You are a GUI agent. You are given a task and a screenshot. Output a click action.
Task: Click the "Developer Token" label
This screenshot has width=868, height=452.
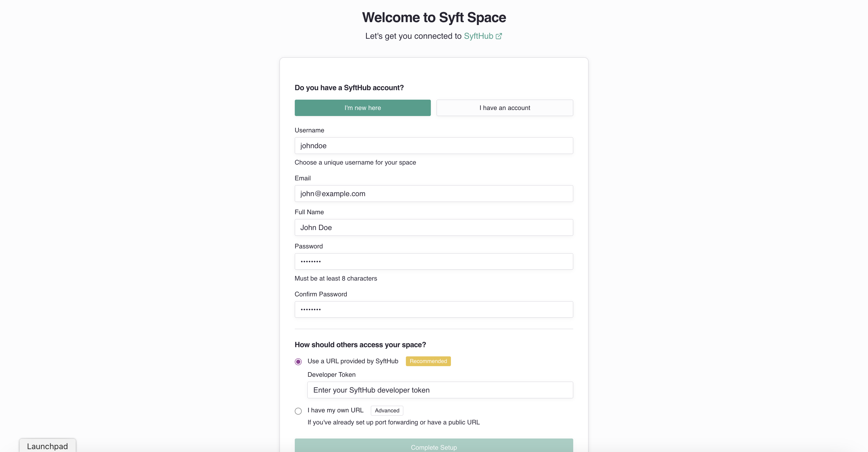[x=332, y=375]
